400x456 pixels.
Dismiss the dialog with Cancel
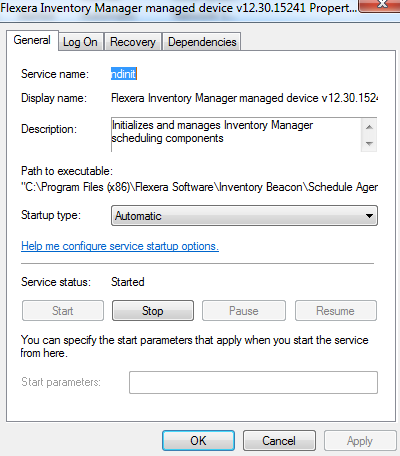279,441
